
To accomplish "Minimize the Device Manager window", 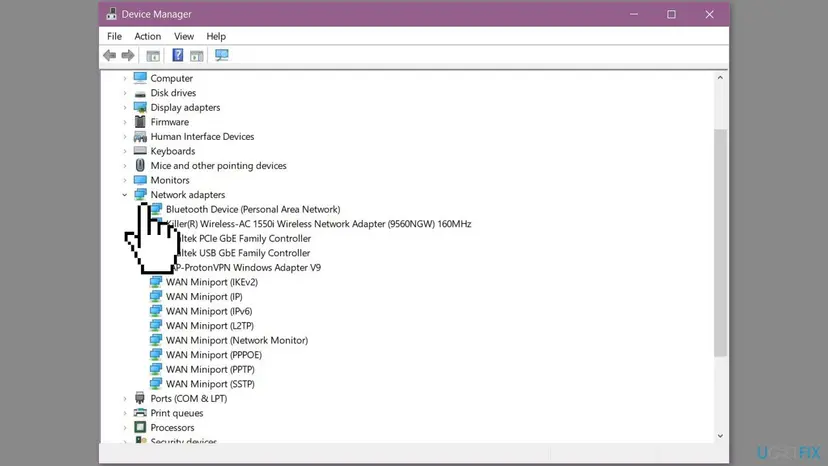I will pos(634,14).
